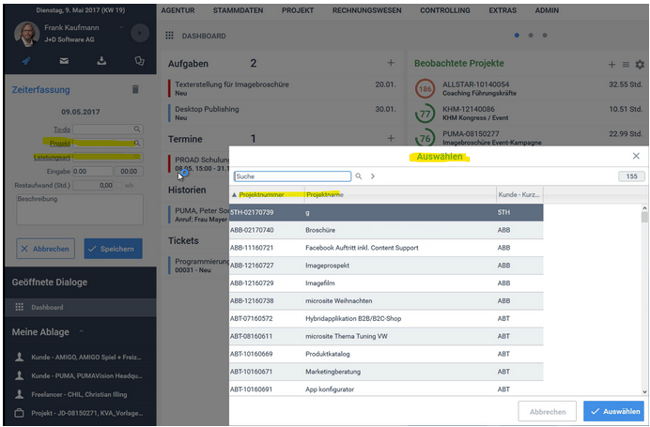This screenshot has width=650, height=427.
Task: Add a new Termine entry with the plus icon
Action: [391, 138]
